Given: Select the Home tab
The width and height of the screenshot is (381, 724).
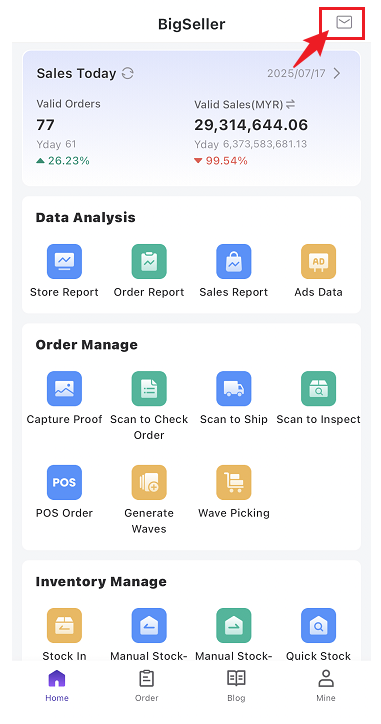Looking at the screenshot, I should point(57,686).
